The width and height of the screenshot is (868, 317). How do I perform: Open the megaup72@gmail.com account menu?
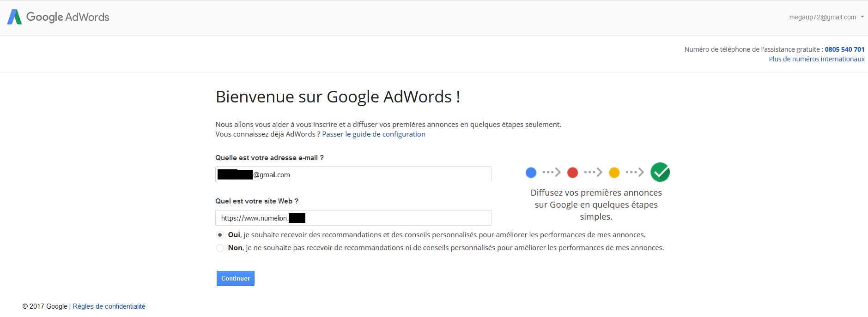[x=823, y=17]
